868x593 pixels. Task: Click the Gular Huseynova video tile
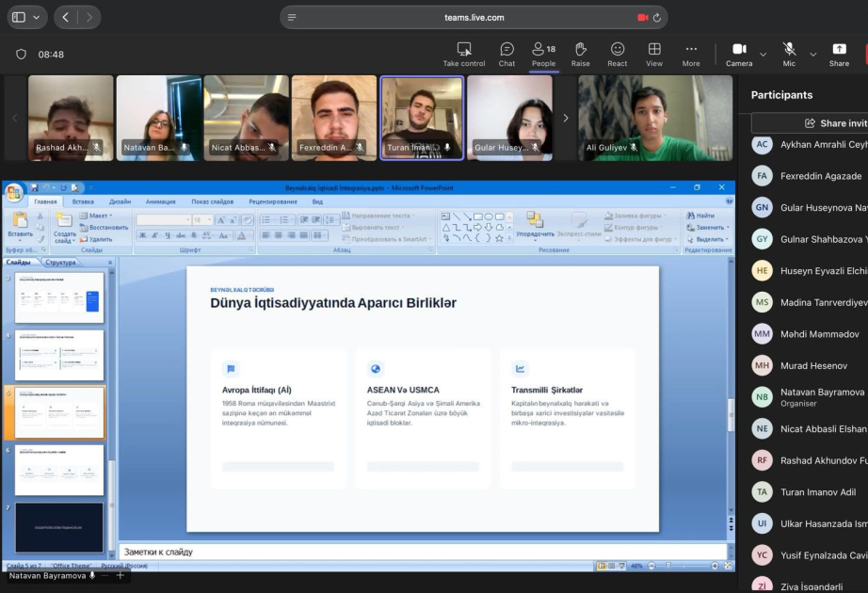[509, 118]
